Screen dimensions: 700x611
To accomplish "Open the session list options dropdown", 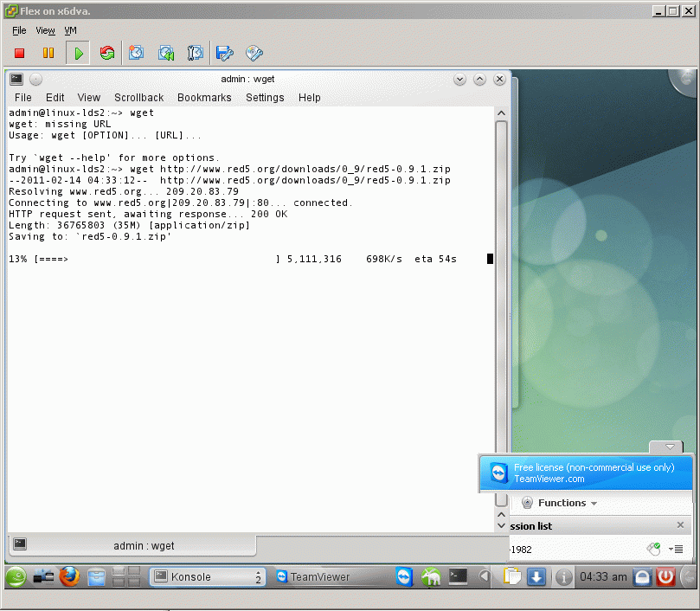I will [676, 549].
